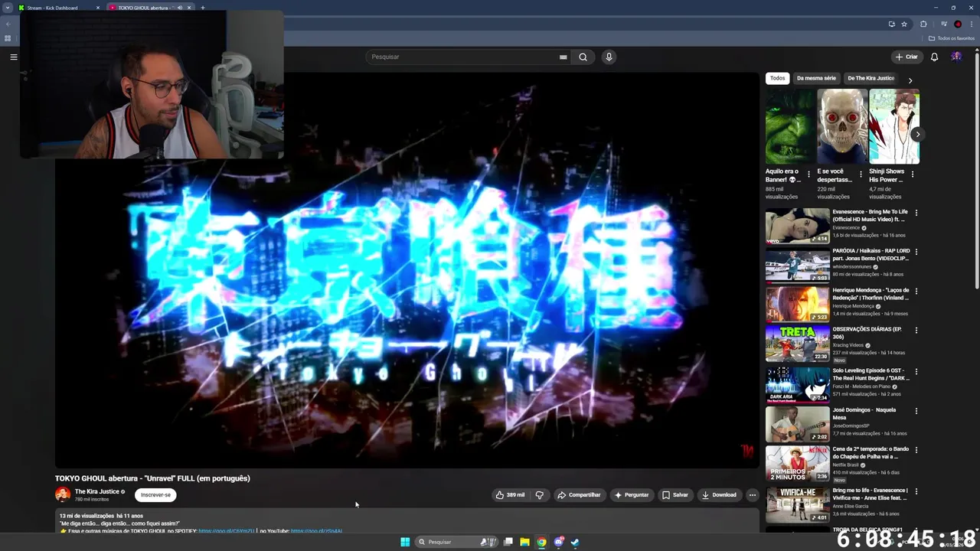Open Discord from the taskbar

pos(559,542)
